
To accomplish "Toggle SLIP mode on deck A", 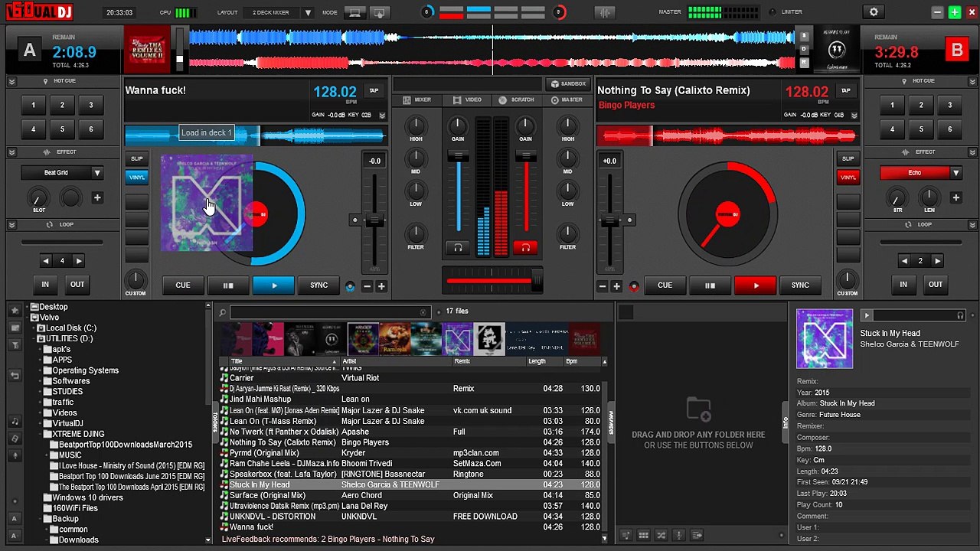I will tap(136, 158).
